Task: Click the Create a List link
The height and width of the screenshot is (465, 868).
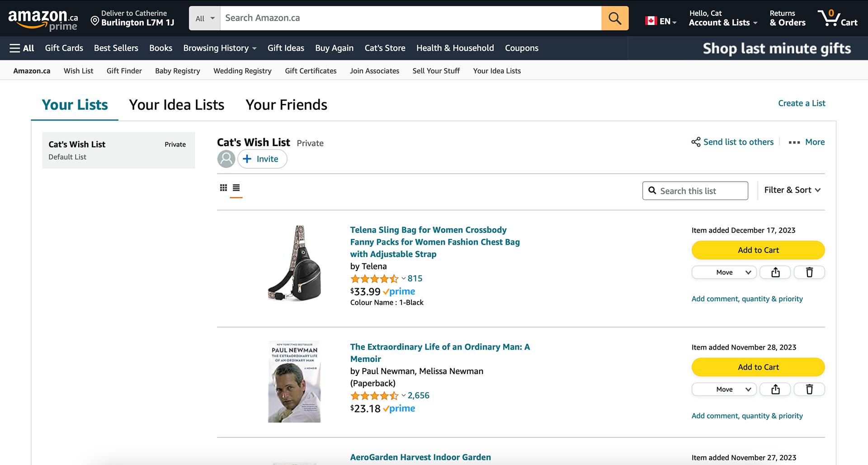Action: click(x=802, y=103)
